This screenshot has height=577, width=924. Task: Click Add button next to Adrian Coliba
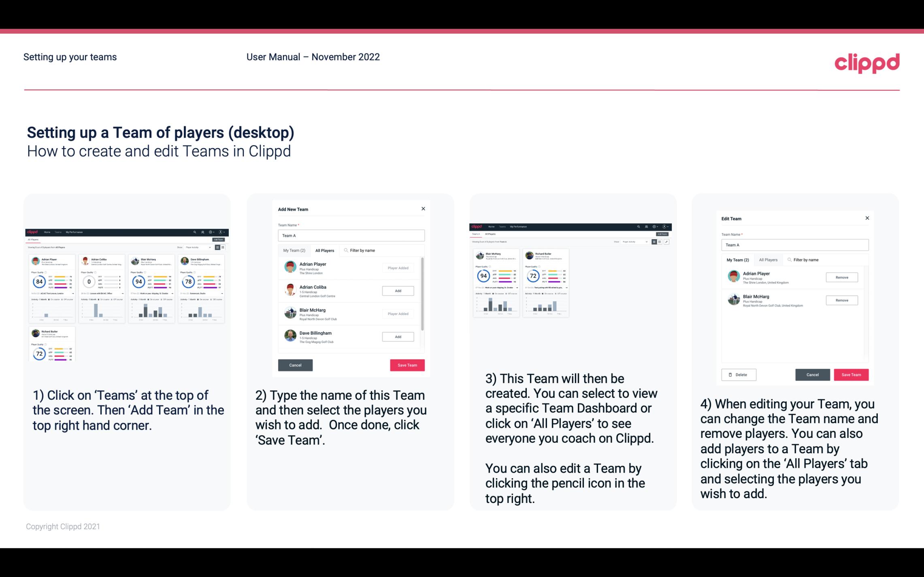[398, 290]
